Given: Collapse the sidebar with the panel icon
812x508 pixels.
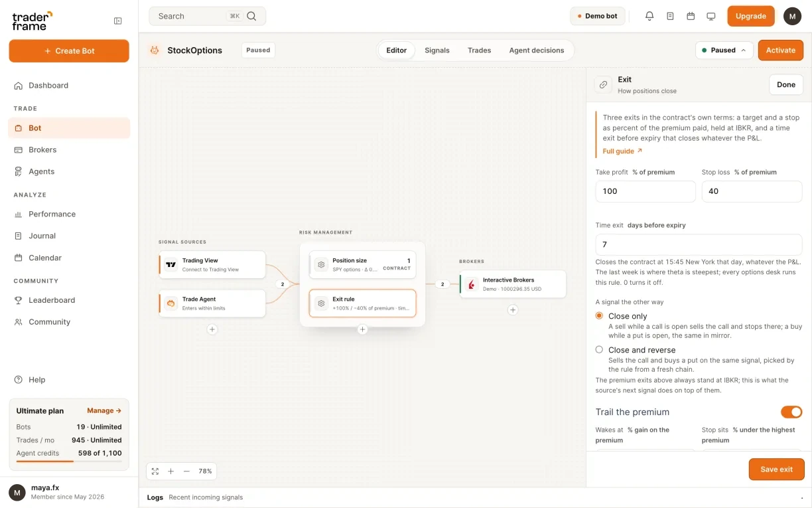Looking at the screenshot, I should tap(118, 21).
